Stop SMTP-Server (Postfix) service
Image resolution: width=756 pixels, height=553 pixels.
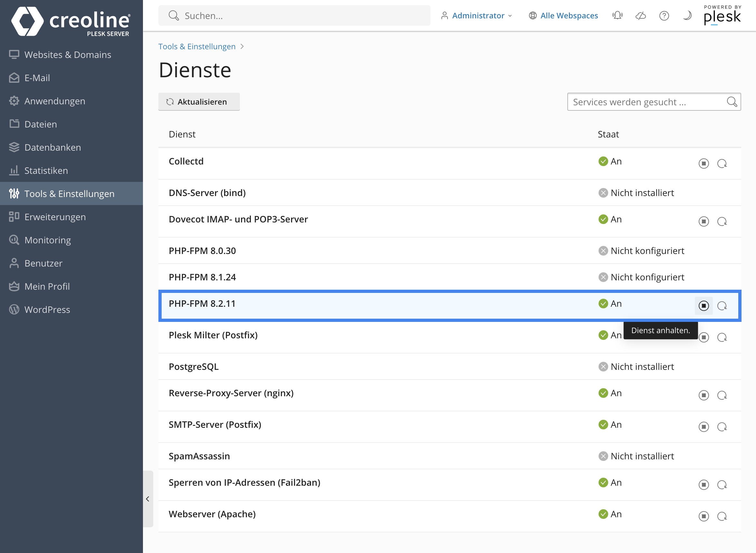tap(704, 426)
